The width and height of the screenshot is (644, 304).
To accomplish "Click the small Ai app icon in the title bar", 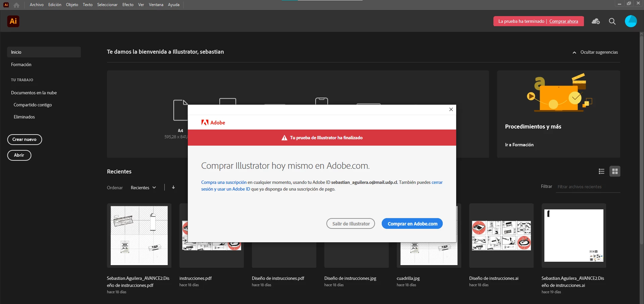I will coord(6,5).
